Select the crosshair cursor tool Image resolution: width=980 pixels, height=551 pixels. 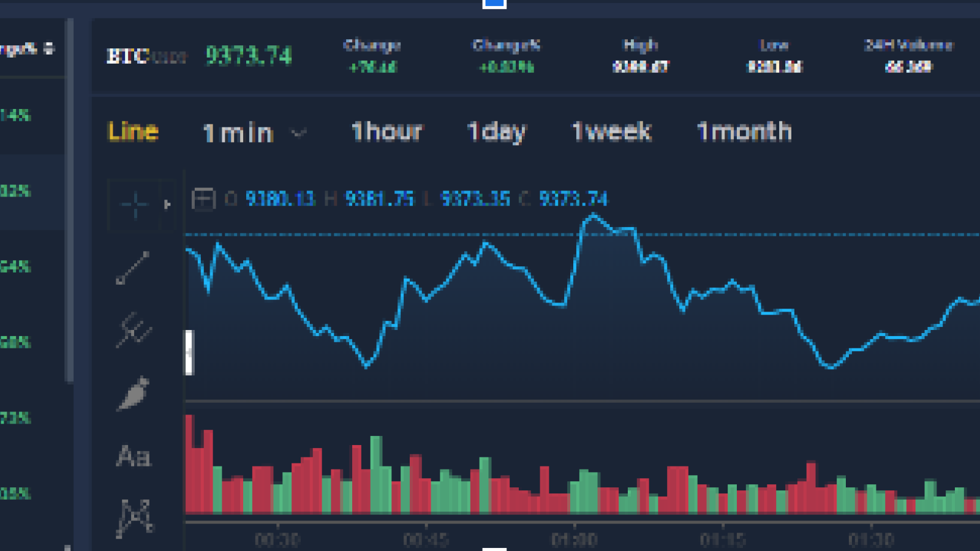135,204
